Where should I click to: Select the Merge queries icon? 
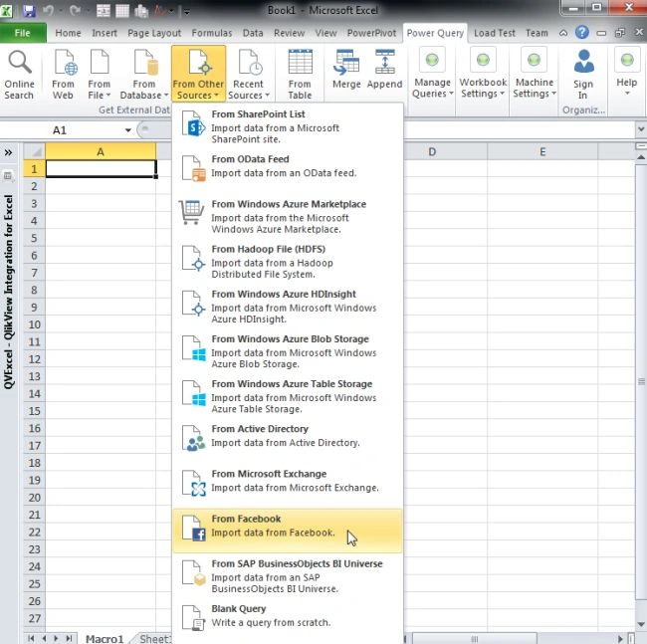[x=346, y=63]
